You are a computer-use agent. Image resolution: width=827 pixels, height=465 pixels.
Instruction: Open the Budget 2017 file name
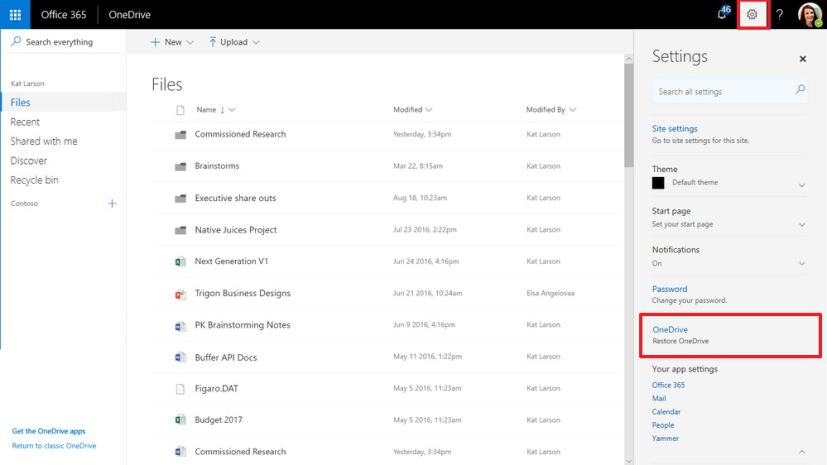click(218, 420)
